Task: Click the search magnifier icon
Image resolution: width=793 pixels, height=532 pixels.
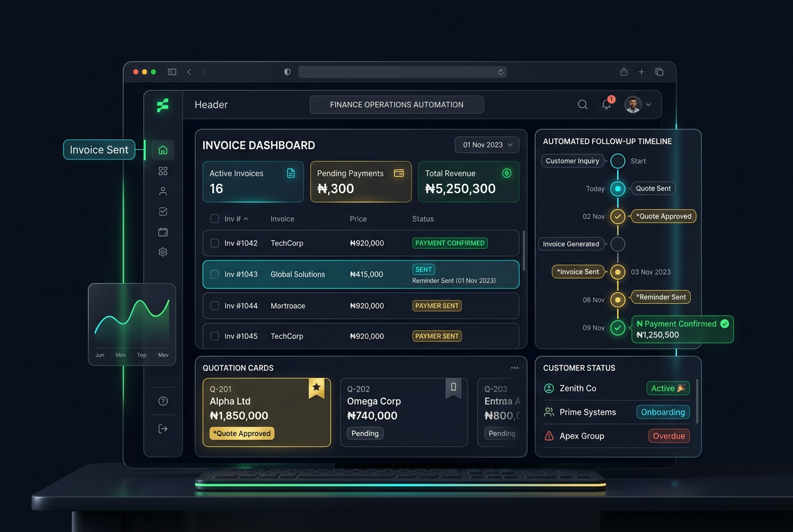Action: point(583,105)
